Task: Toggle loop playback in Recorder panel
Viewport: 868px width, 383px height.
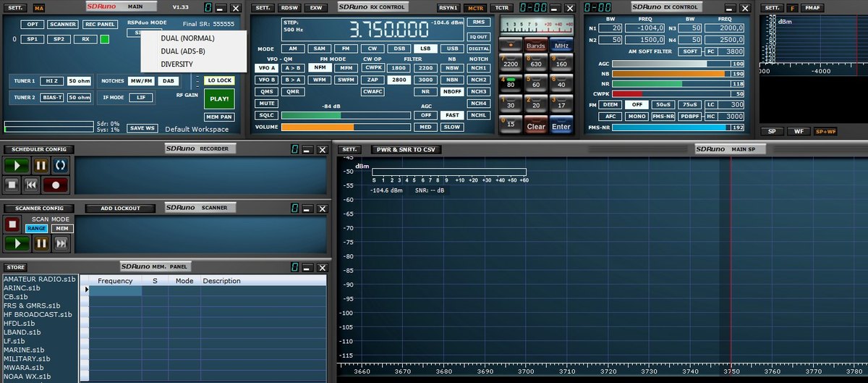Action: tap(60, 166)
